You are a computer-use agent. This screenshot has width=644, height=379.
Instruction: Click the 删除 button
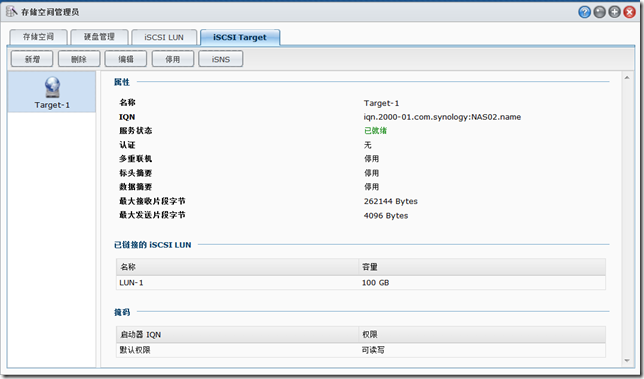(79, 59)
